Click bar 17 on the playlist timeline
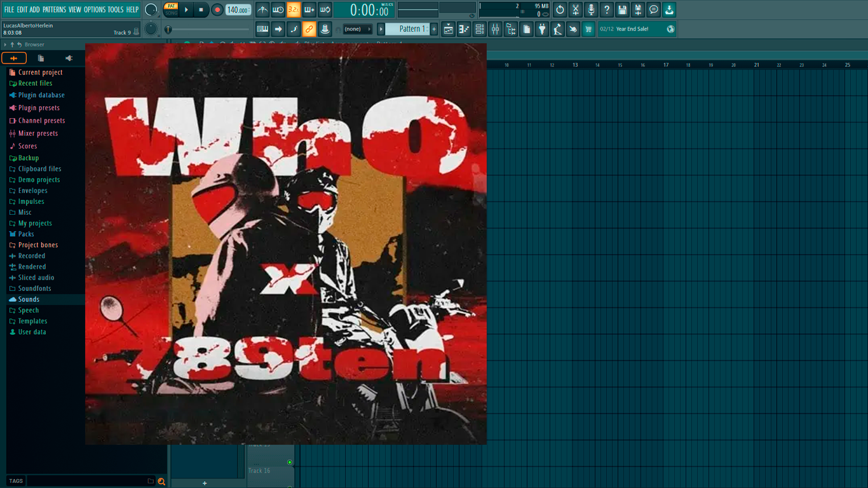 pos(666,65)
